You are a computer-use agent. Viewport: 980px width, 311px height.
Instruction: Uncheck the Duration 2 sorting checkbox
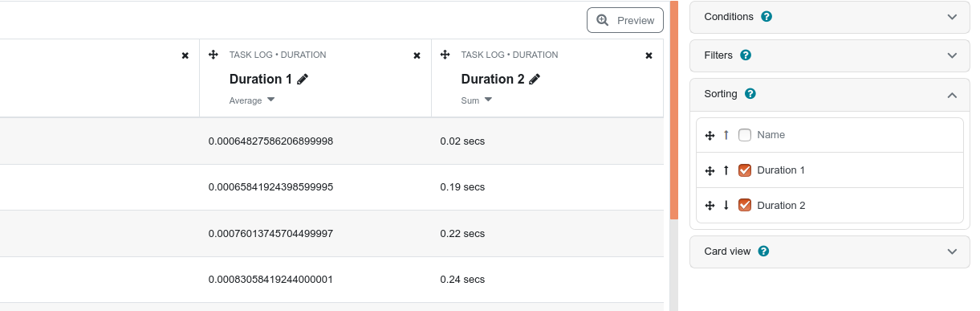tap(745, 205)
